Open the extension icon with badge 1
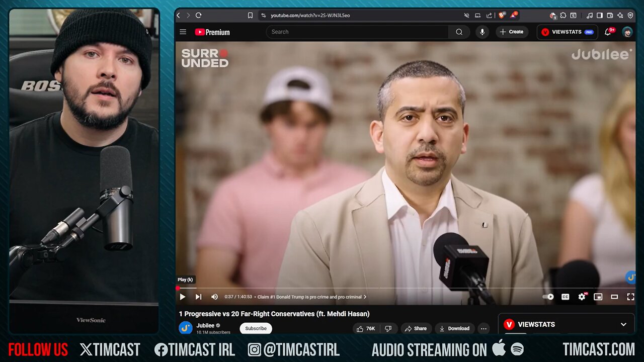This screenshot has height=362, width=644. coord(553,16)
